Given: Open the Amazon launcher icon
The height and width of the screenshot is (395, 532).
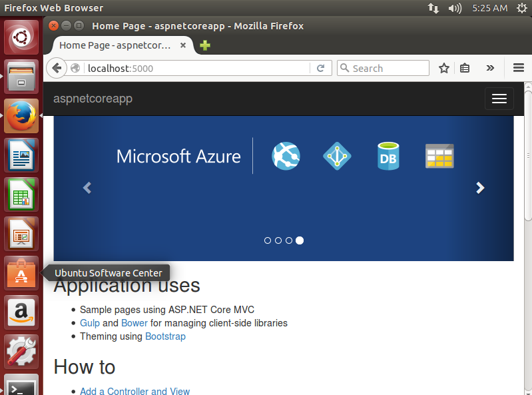Looking at the screenshot, I should [x=21, y=313].
